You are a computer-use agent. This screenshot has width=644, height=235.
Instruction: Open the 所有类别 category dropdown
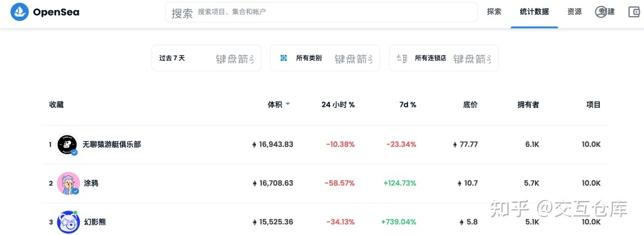(x=325, y=58)
